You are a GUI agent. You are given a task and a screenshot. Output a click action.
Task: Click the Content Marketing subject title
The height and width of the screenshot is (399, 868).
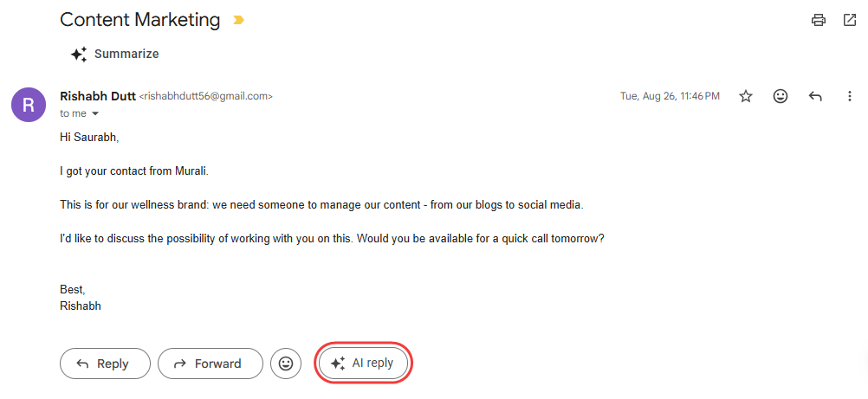[140, 20]
